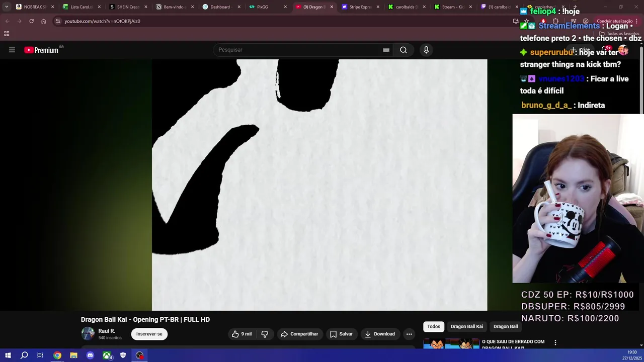
Task: Start voice search with the microphone icon
Action: click(x=426, y=50)
